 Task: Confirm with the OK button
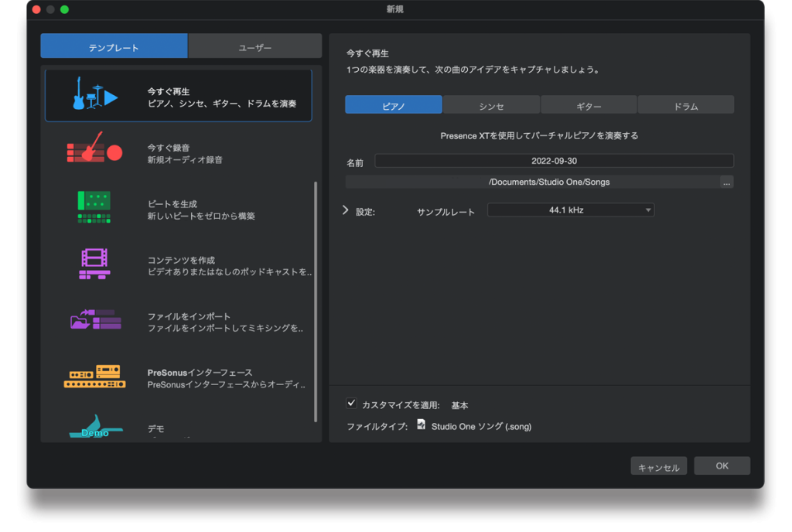pos(722,465)
